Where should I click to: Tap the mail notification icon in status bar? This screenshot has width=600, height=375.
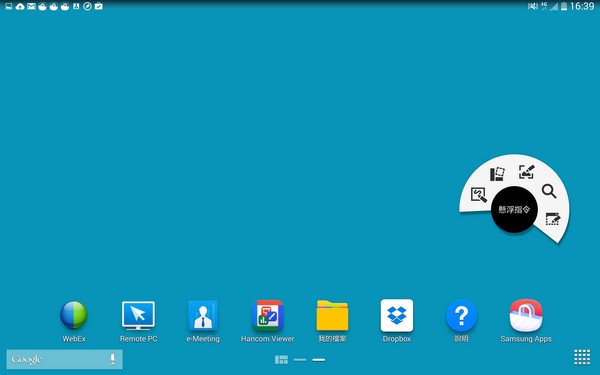pos(31,6)
